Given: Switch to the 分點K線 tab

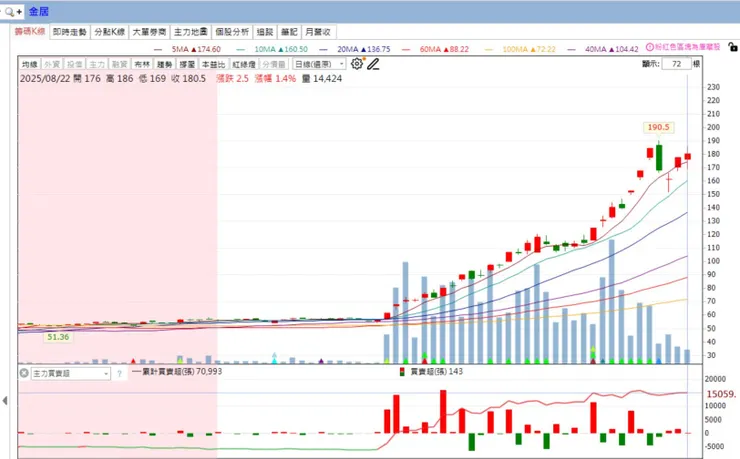Looking at the screenshot, I should click(x=109, y=32).
